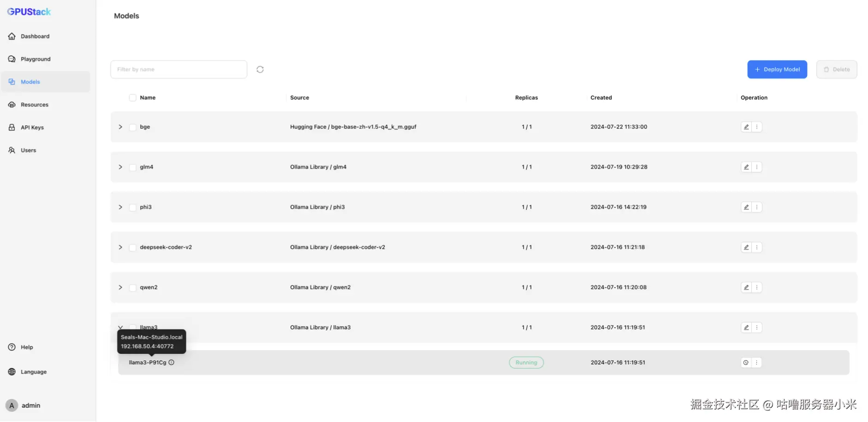Open more options for llama3-P91Cg instance
This screenshot has width=868, height=422.
click(757, 363)
